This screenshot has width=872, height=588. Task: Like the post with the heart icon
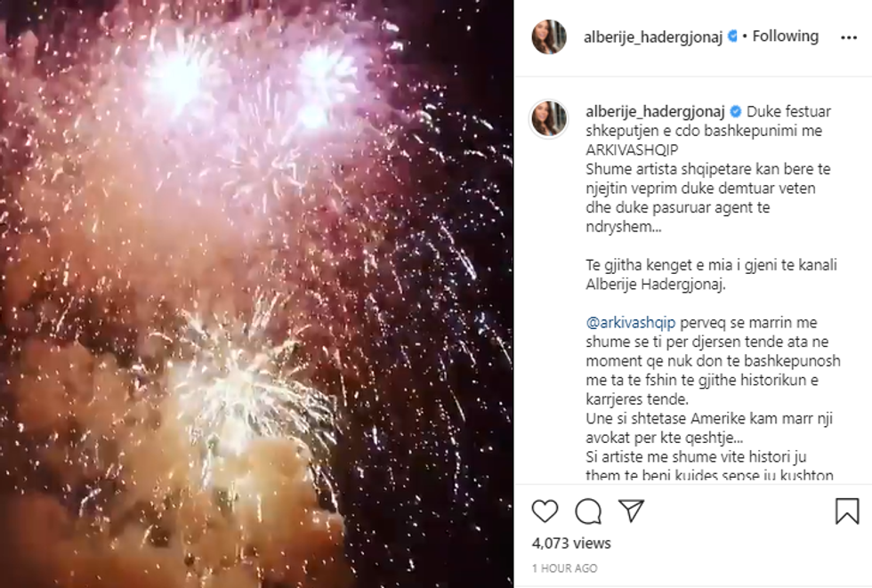(545, 511)
